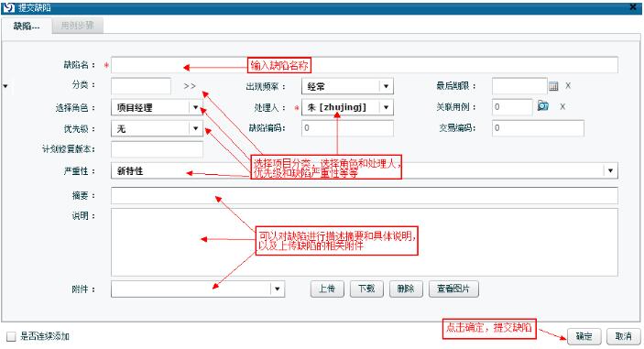The image size is (644, 349).
Task: Collapse the left side panel arrow
Action: click(5, 86)
